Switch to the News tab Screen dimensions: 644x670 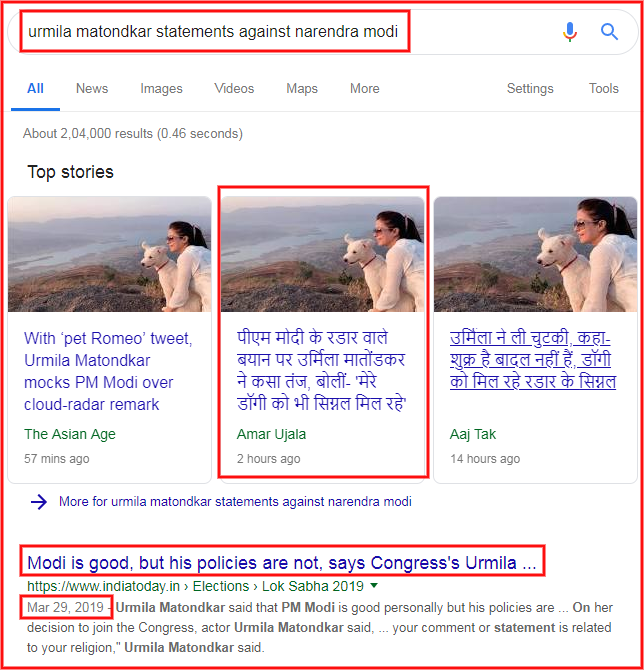tap(92, 88)
